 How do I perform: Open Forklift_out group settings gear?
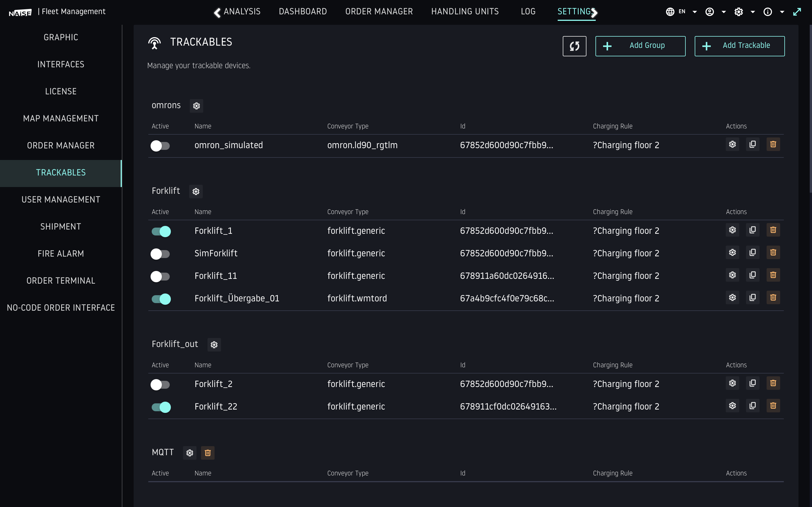(214, 345)
